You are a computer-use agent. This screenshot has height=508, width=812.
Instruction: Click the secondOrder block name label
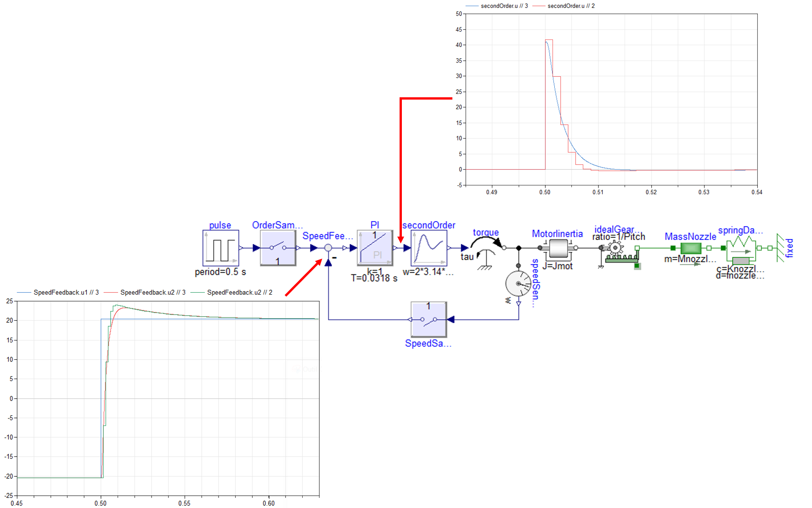[x=429, y=225]
